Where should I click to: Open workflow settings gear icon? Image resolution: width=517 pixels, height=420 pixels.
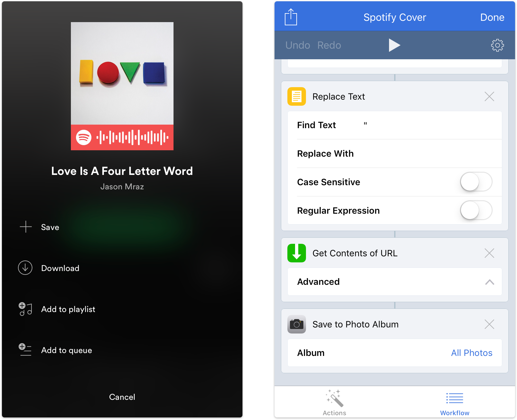click(497, 45)
